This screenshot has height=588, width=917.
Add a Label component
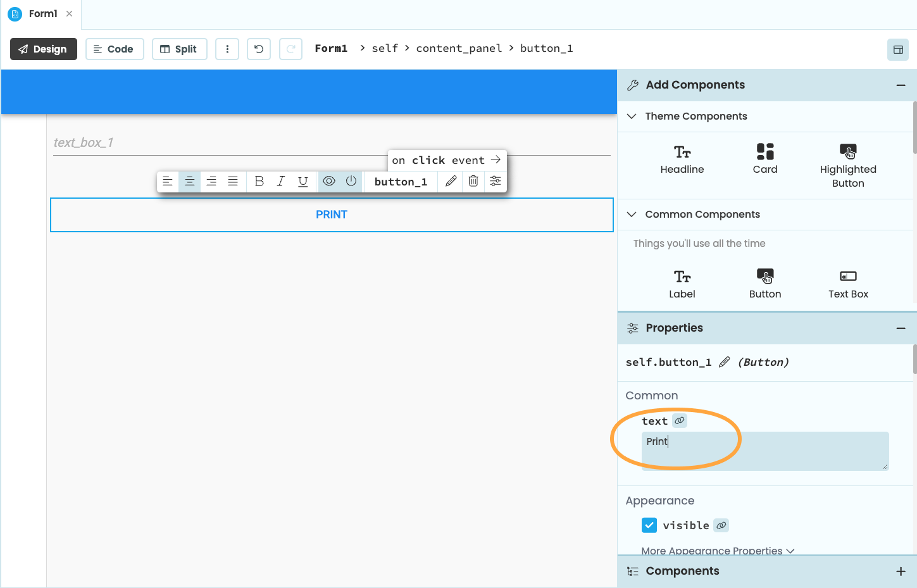(x=682, y=283)
